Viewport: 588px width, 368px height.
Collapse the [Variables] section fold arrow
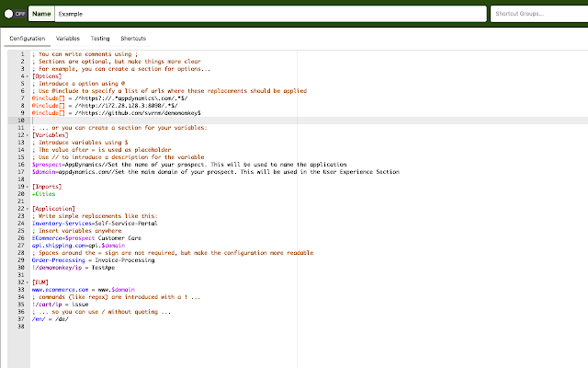click(x=28, y=135)
